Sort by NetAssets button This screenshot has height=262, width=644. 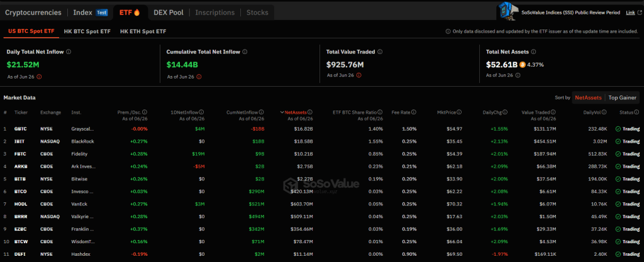[x=588, y=97]
